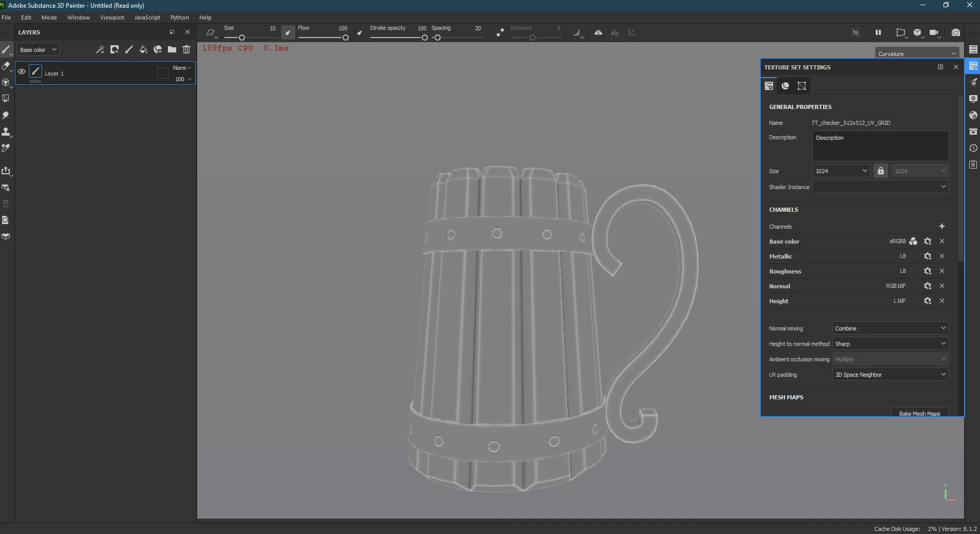Select the Smudge tool
The image size is (980, 534).
(x=6, y=115)
